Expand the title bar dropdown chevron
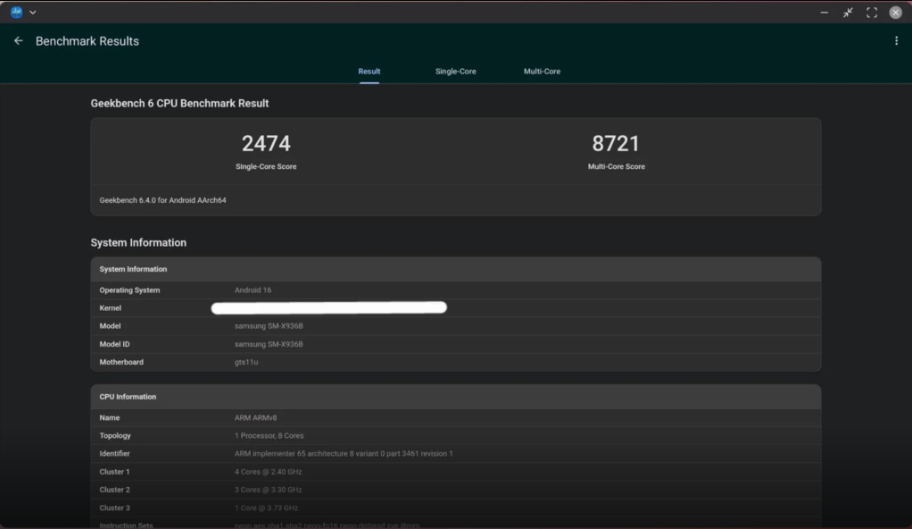912x529 pixels. (33, 12)
